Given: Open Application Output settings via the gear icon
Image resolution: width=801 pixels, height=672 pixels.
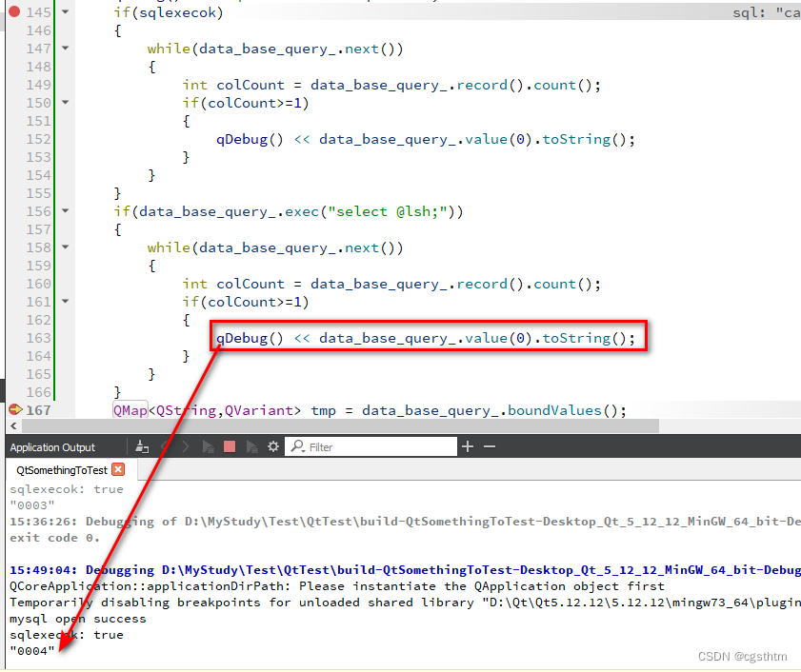Looking at the screenshot, I should click(x=273, y=446).
